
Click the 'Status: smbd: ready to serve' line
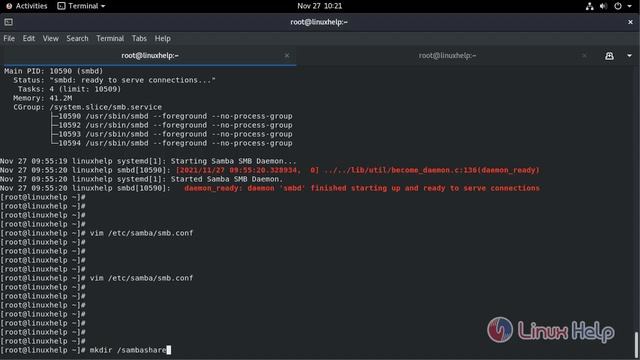[x=114, y=80]
